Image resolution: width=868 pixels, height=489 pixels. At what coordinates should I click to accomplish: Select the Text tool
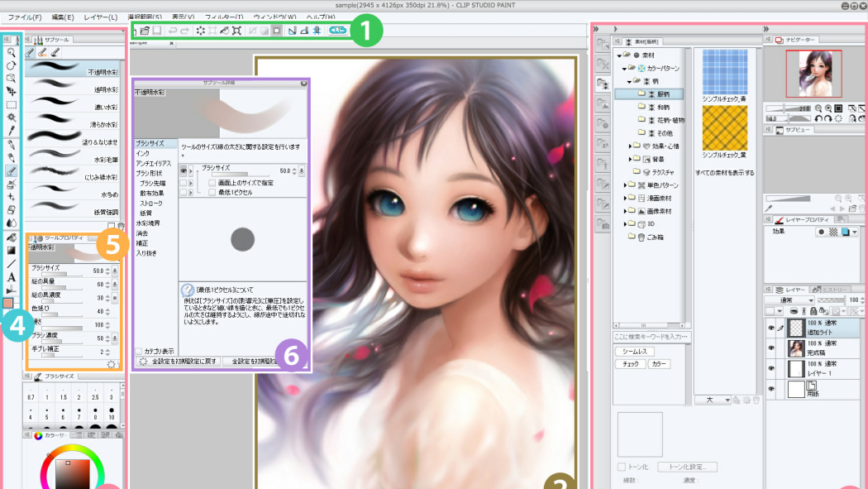[x=11, y=277]
